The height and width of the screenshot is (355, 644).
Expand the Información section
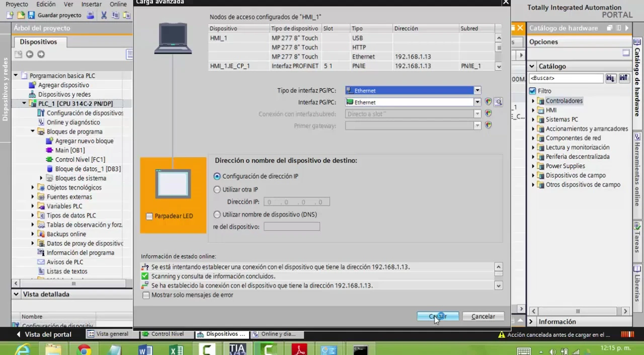(x=532, y=322)
